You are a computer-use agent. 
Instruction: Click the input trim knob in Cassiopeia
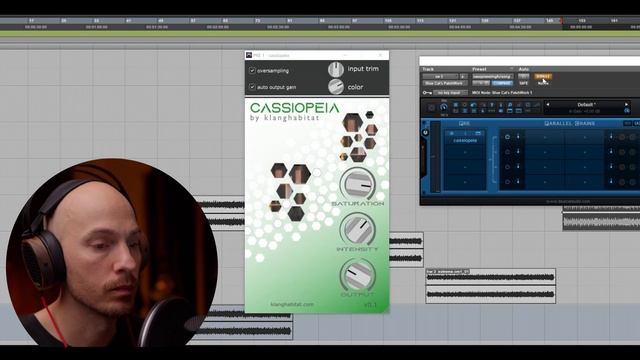coord(336,69)
